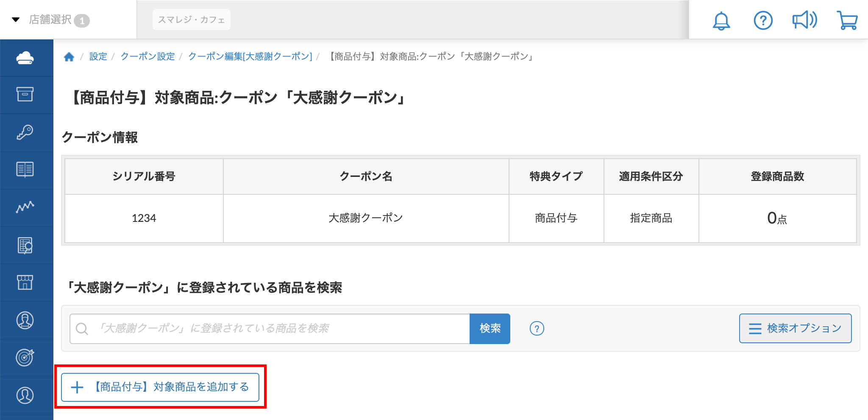Viewport: 868px width, 420px height.
Task: Click the bottom user account sidebar icon
Action: pos(25,395)
